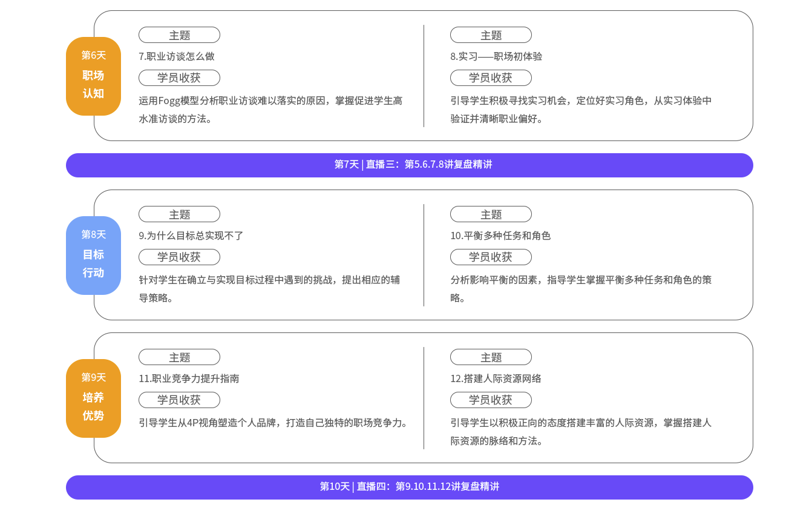
Task: Click the Fogg模型 description paragraph
Action: [x=270, y=110]
